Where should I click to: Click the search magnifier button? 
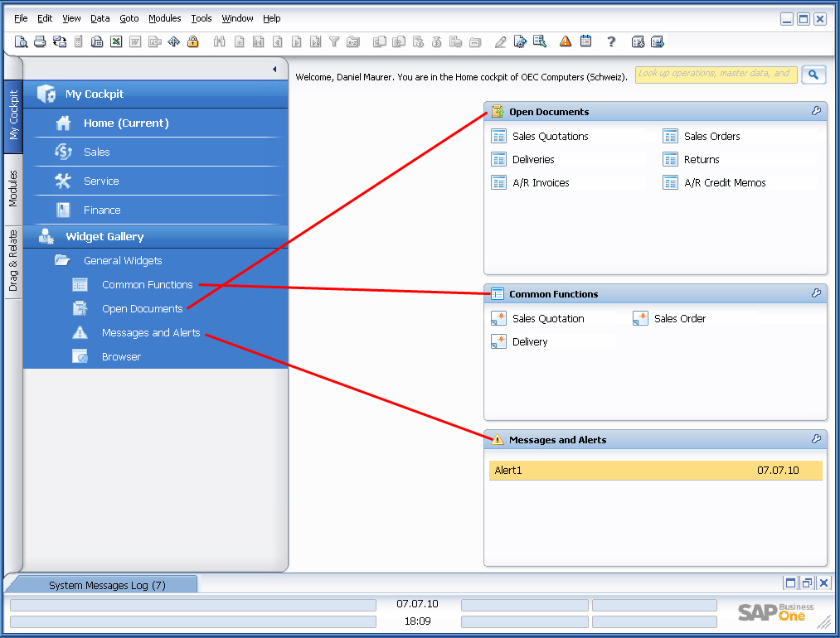[x=813, y=75]
